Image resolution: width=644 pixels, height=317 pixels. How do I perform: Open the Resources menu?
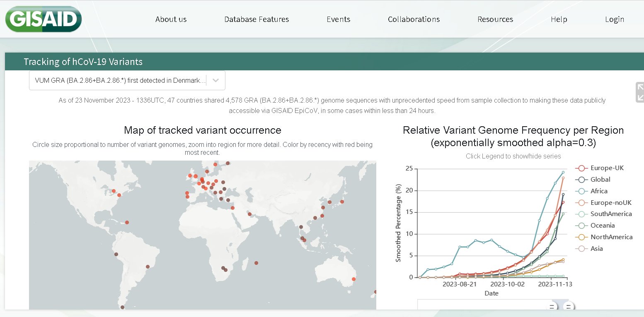(495, 19)
